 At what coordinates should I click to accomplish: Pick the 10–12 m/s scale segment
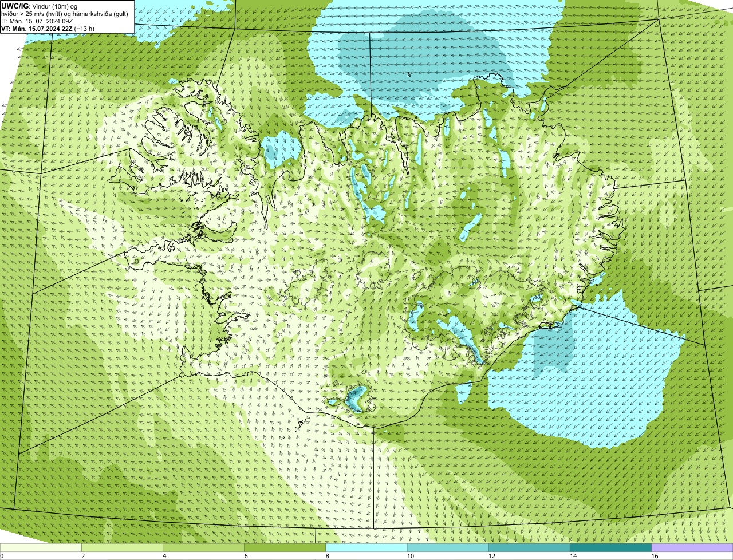448,548
